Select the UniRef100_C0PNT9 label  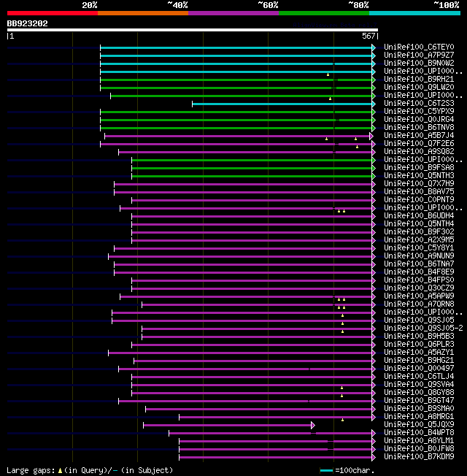click(x=419, y=200)
